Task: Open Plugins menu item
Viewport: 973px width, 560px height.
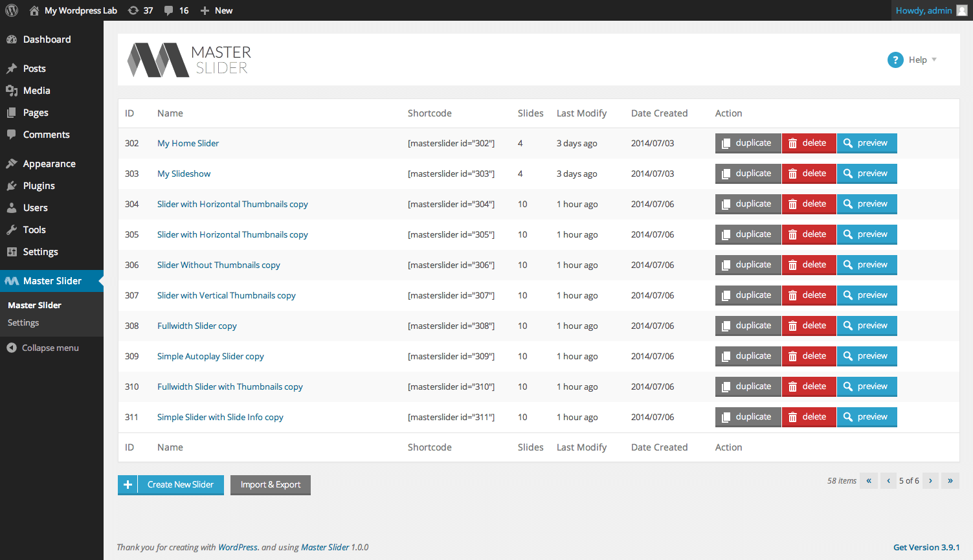Action: click(52, 186)
